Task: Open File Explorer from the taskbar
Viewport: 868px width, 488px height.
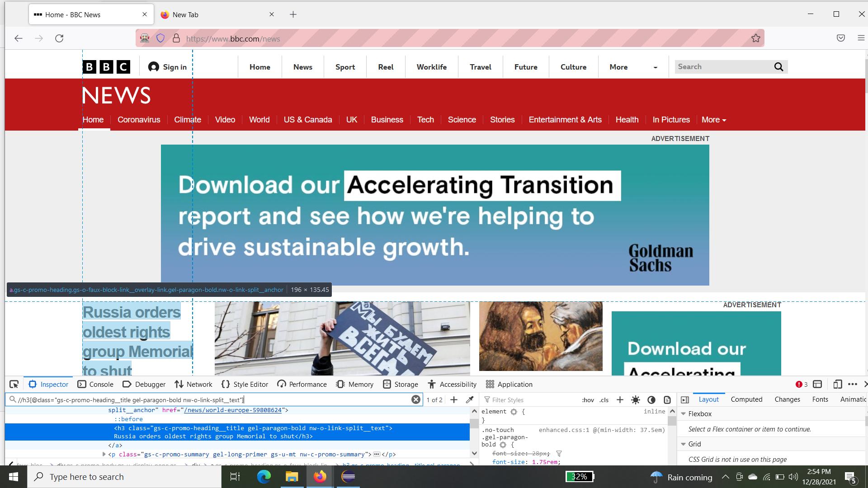Action: (x=292, y=477)
